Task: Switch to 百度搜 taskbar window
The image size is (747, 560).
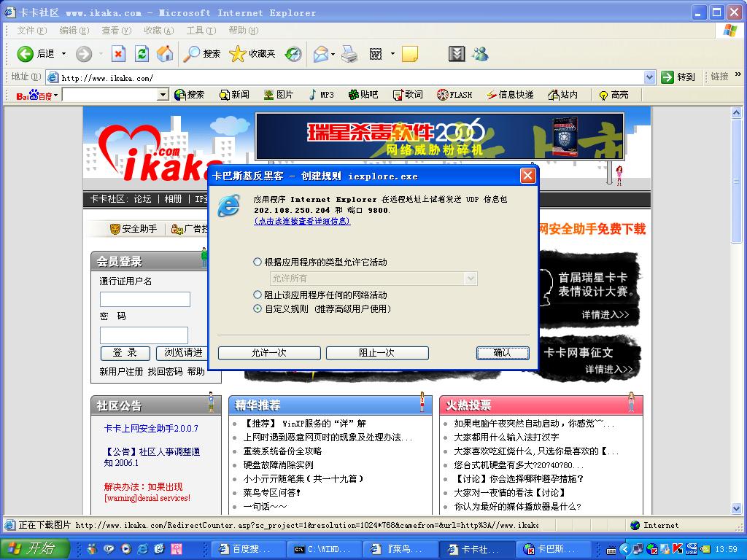Action: [248, 549]
